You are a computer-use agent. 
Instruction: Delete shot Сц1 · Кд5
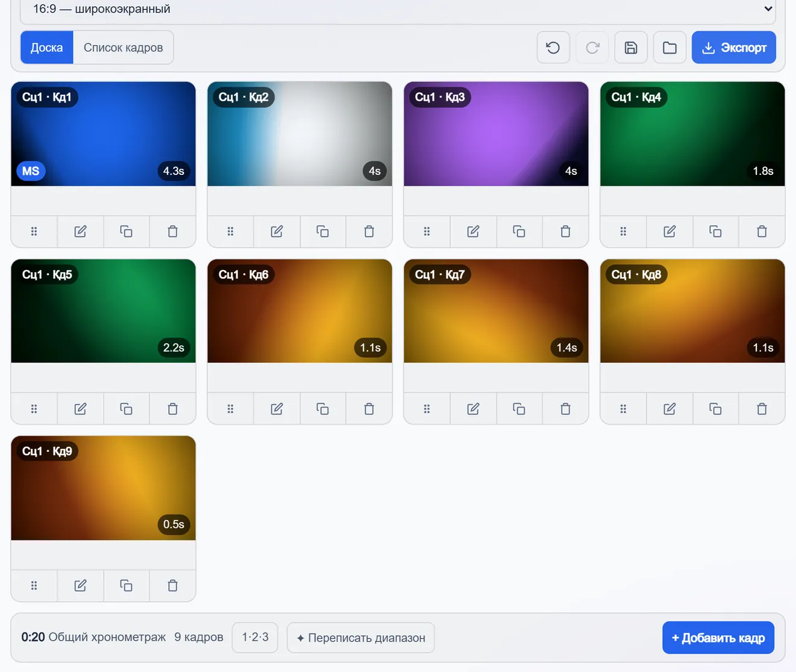pos(172,409)
